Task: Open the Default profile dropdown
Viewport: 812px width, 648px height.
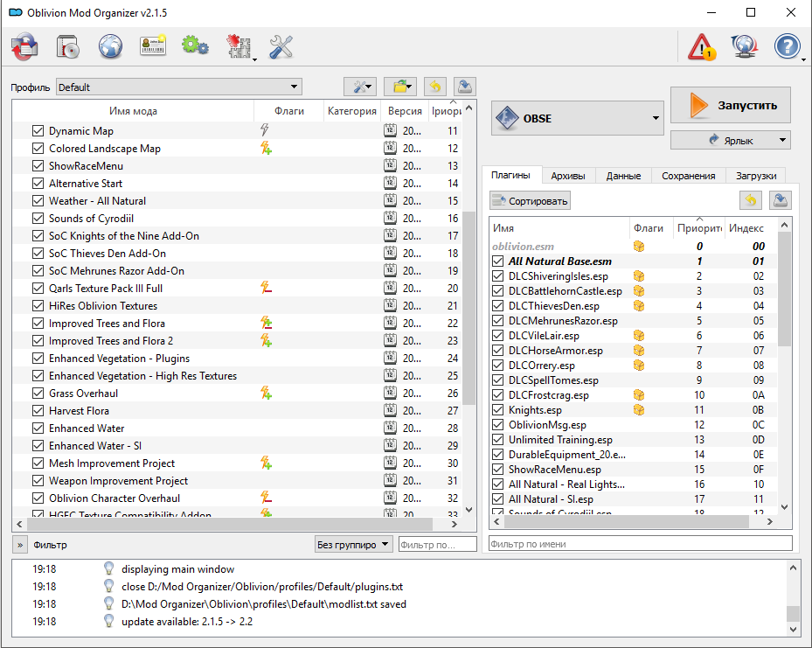Action: click(179, 87)
